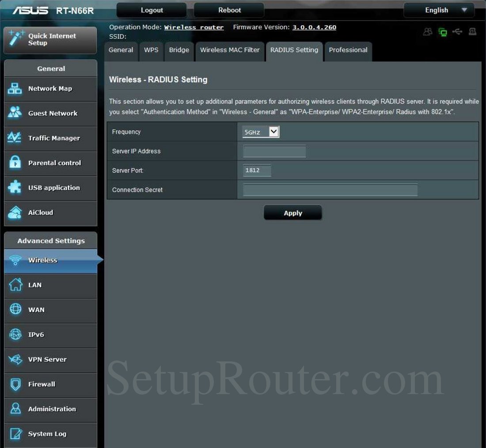
Task: Click the AiCloud cloud icon
Action: 15,213
